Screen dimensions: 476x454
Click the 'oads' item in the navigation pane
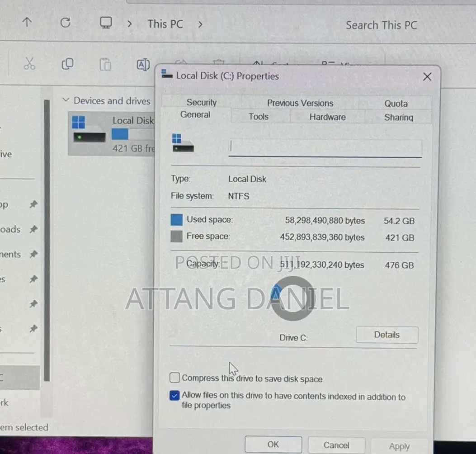(x=10, y=229)
